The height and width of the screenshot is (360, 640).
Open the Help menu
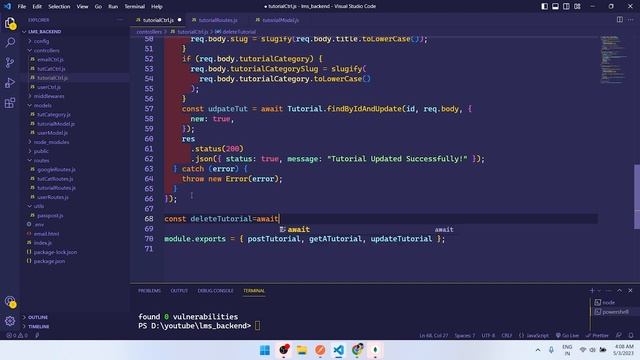(x=157, y=7)
